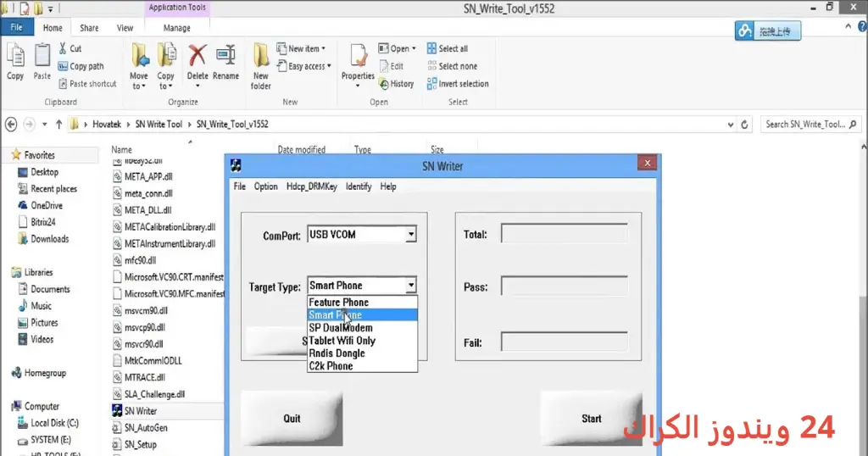This screenshot has height=456, width=868.
Task: Click History in Open group
Action: [397, 84]
